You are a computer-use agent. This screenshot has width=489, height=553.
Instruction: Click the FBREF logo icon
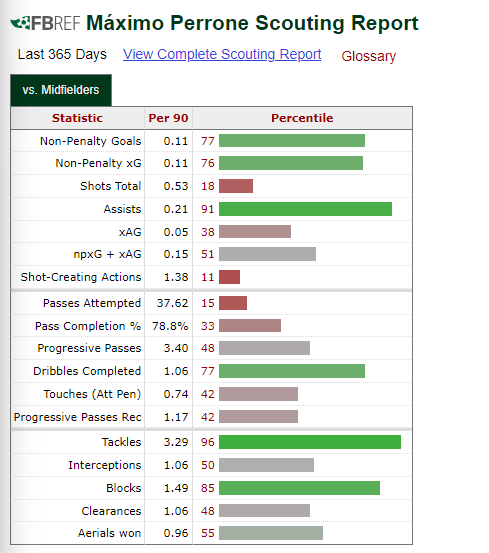pyautogui.click(x=46, y=23)
